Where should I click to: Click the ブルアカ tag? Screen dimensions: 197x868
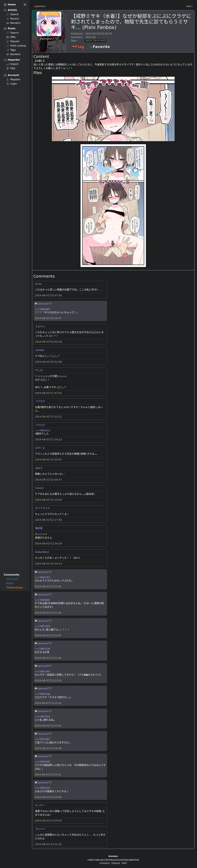[89, 41]
